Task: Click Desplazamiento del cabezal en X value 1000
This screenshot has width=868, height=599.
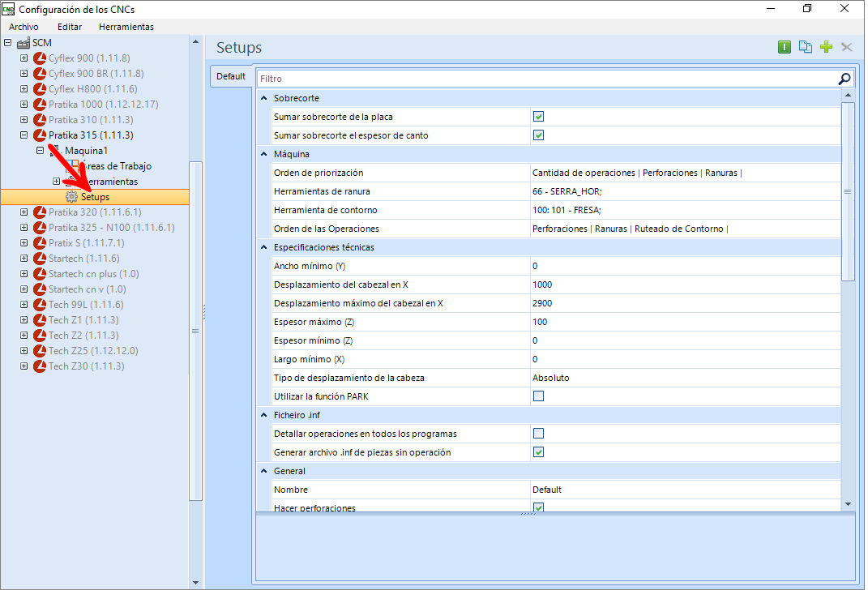Action: pos(686,285)
